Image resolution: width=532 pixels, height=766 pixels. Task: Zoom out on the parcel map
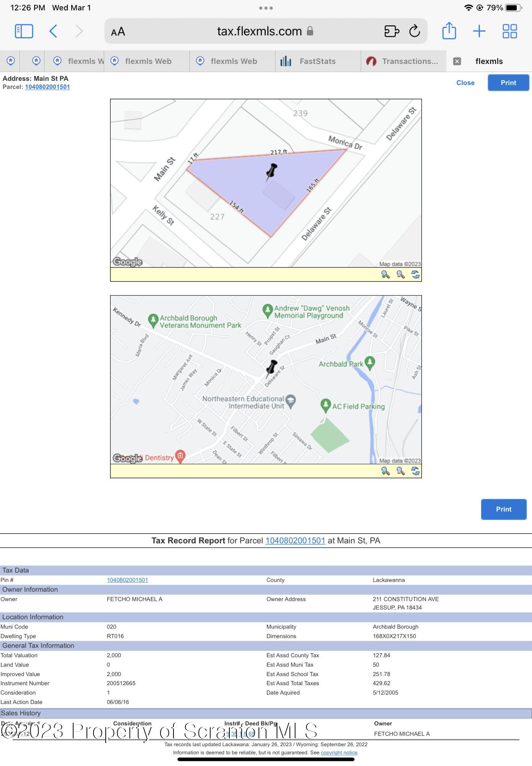click(400, 275)
